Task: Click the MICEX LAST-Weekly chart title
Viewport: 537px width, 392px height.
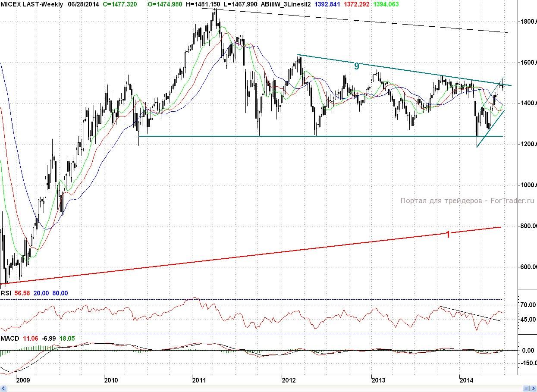Action: pyautogui.click(x=31, y=4)
